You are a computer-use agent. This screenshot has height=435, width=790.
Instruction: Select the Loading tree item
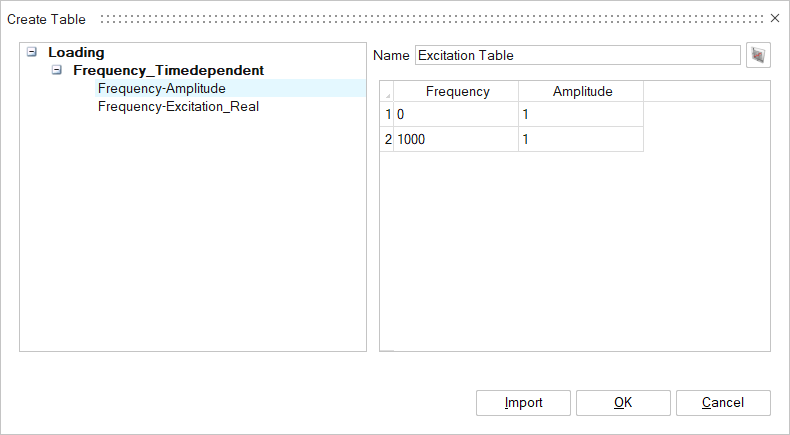[x=76, y=52]
